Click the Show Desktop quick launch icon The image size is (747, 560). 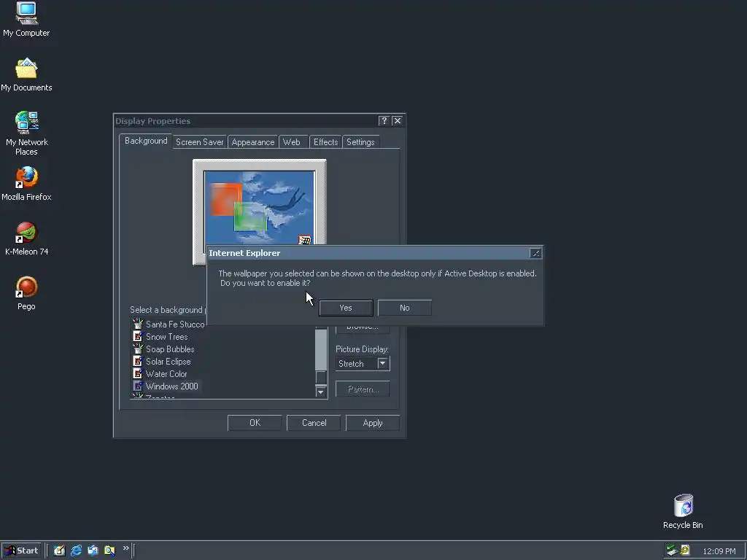pyautogui.click(x=59, y=551)
